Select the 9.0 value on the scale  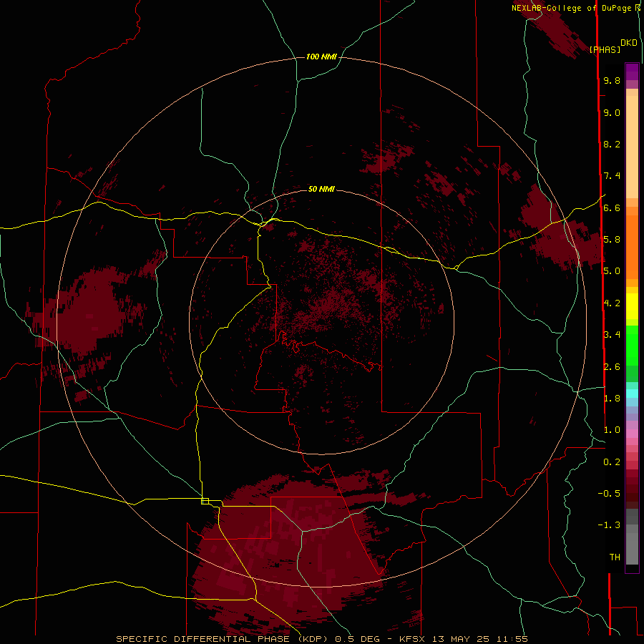[x=612, y=112]
